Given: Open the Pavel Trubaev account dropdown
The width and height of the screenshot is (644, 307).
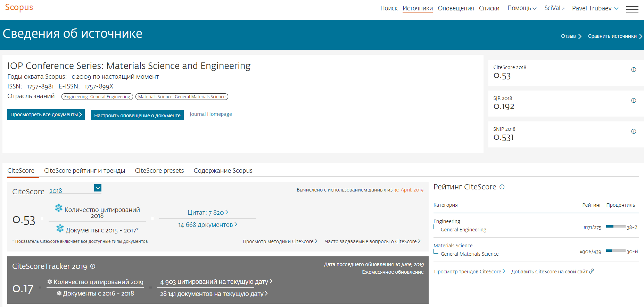Looking at the screenshot, I should tap(595, 8).
